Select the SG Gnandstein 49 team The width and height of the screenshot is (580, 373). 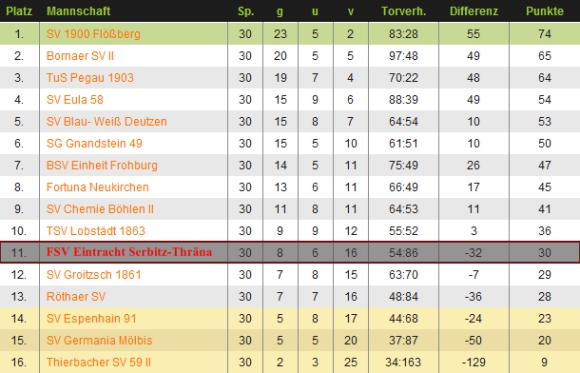click(94, 143)
